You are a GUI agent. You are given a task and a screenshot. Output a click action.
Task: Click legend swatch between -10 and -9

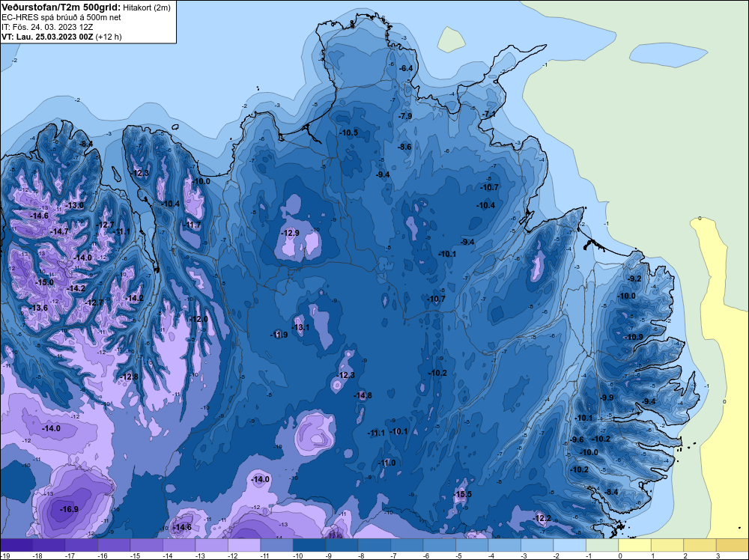pos(309,545)
